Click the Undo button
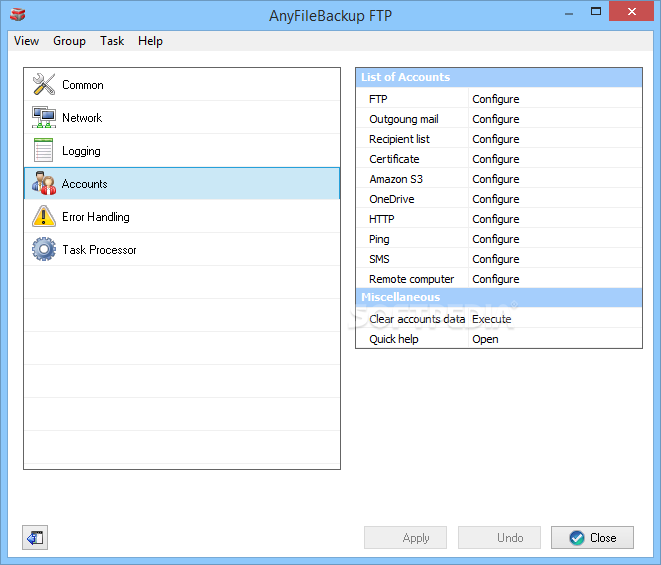Image resolution: width=661 pixels, height=565 pixels. pyautogui.click(x=500, y=538)
